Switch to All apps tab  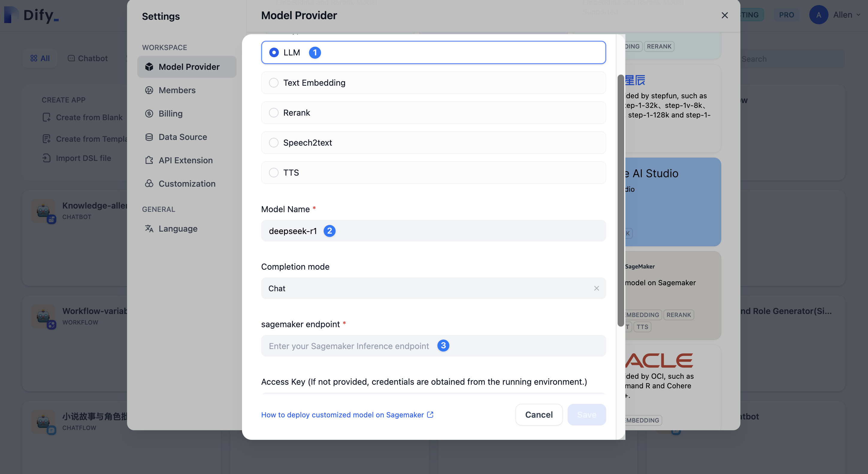pos(40,58)
